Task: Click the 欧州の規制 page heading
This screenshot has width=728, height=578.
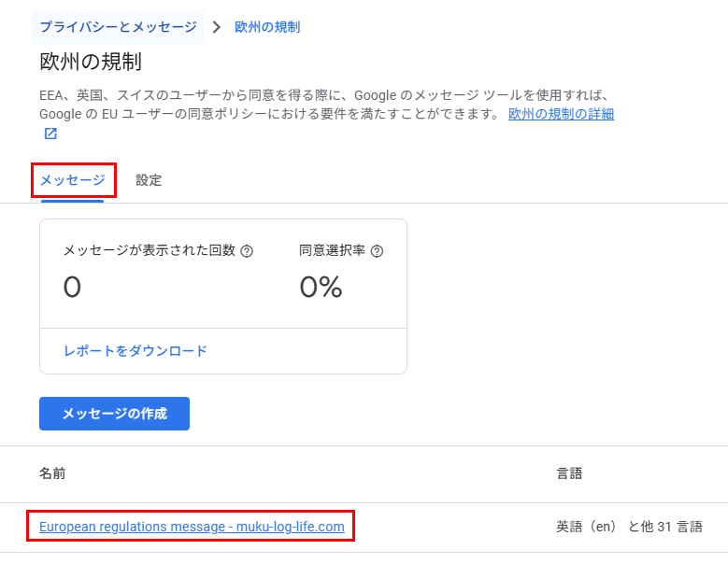Action: (91, 63)
